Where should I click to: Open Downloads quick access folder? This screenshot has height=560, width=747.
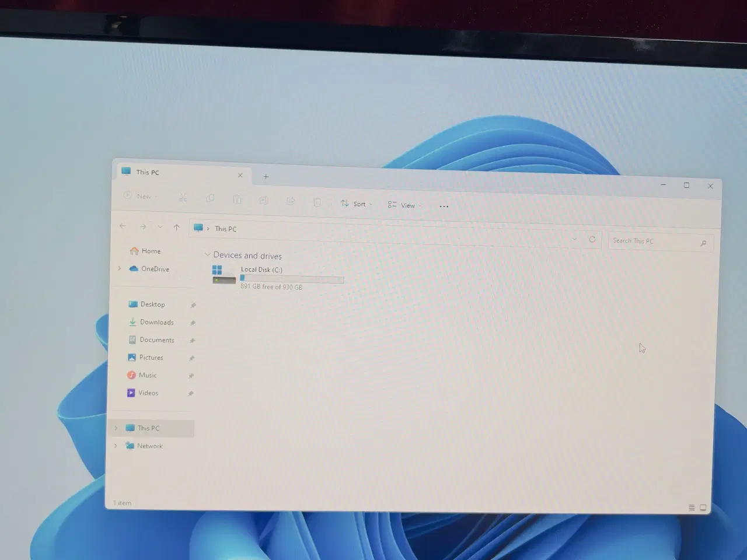tap(151, 322)
